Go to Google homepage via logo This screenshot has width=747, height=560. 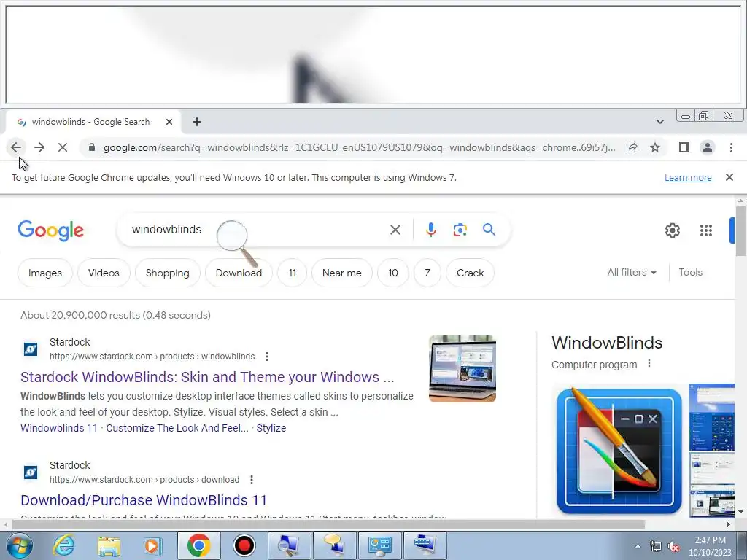point(51,231)
